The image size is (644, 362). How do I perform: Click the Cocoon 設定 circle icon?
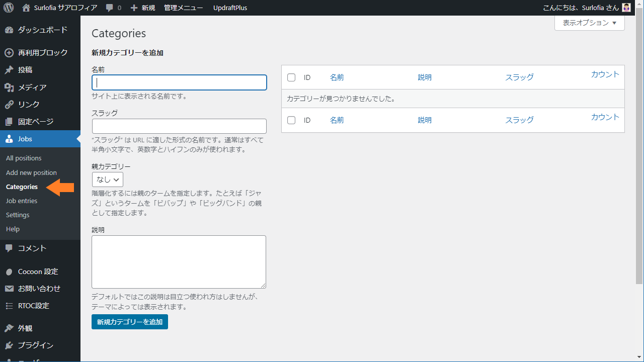(x=9, y=271)
